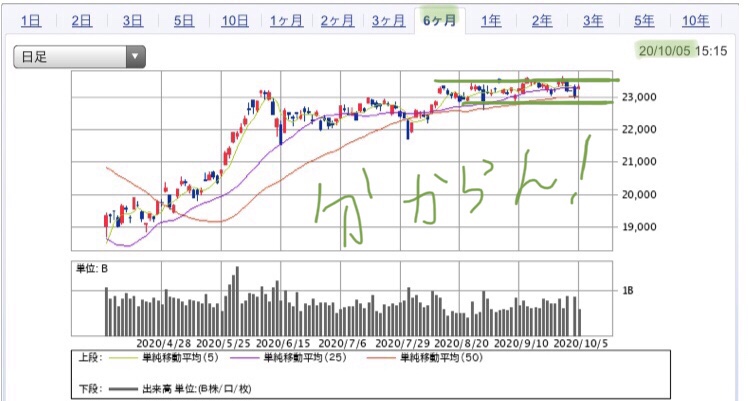Choose the 1ヶ月 tab
Screen dimensions: 748x401
[286, 20]
